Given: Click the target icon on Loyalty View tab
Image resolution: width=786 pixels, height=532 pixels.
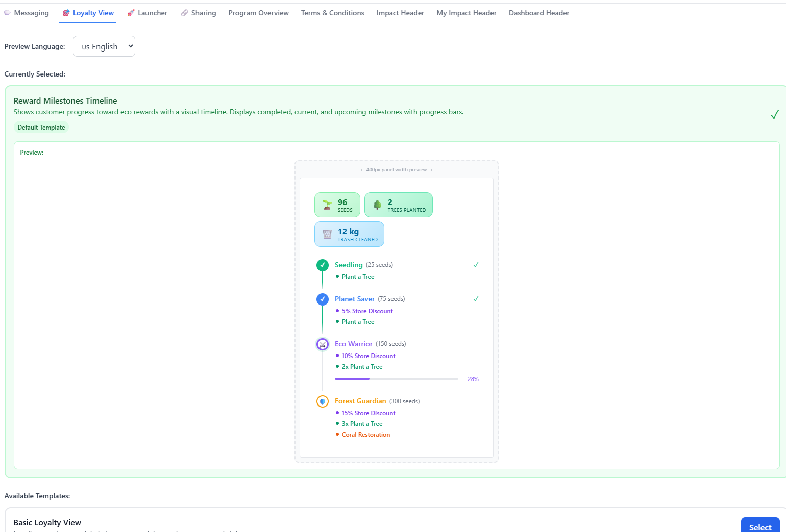Looking at the screenshot, I should pyautogui.click(x=66, y=13).
